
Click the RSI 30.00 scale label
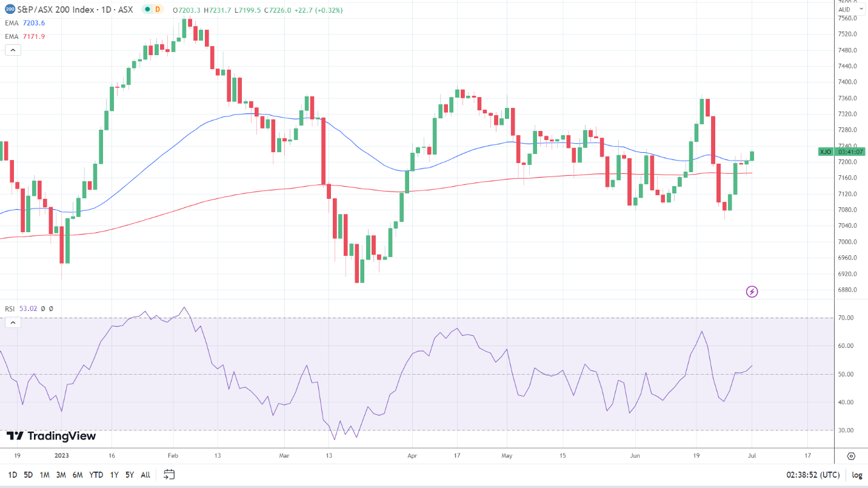point(845,430)
